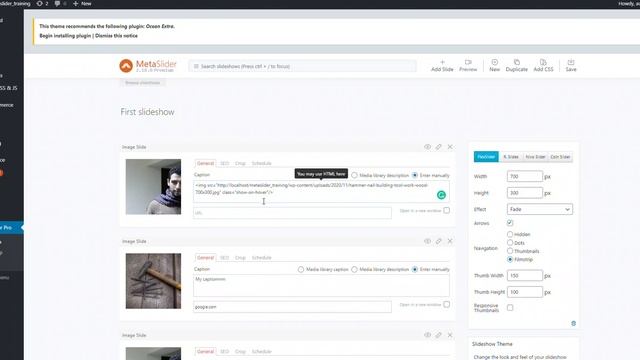This screenshot has width=640, height=360.
Task: Toggle visibility eye of hammer slide
Action: pos(427,241)
